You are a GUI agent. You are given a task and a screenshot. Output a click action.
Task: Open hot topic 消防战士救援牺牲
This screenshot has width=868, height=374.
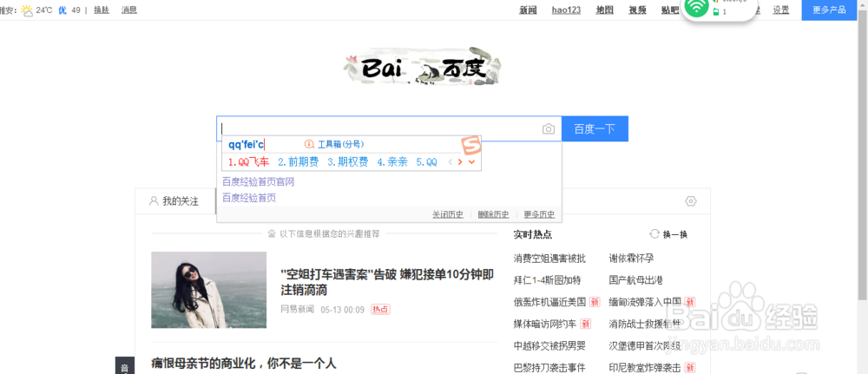[x=645, y=324]
